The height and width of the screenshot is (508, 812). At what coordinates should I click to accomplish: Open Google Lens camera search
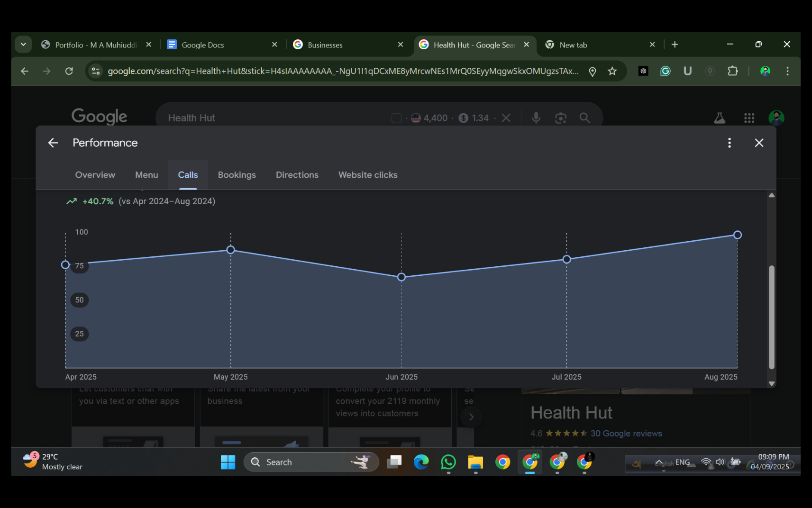click(x=560, y=118)
